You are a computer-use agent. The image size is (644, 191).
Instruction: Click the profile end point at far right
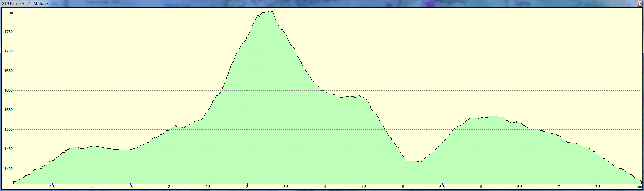point(641,181)
